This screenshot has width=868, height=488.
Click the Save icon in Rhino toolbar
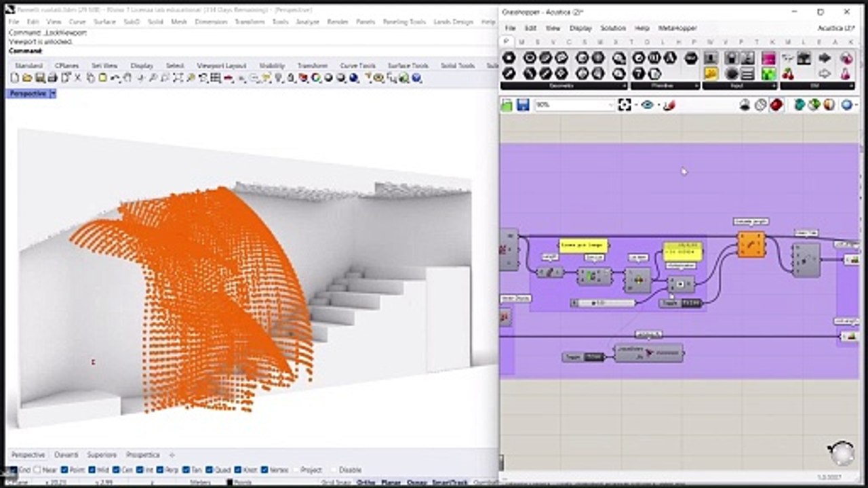tap(41, 79)
